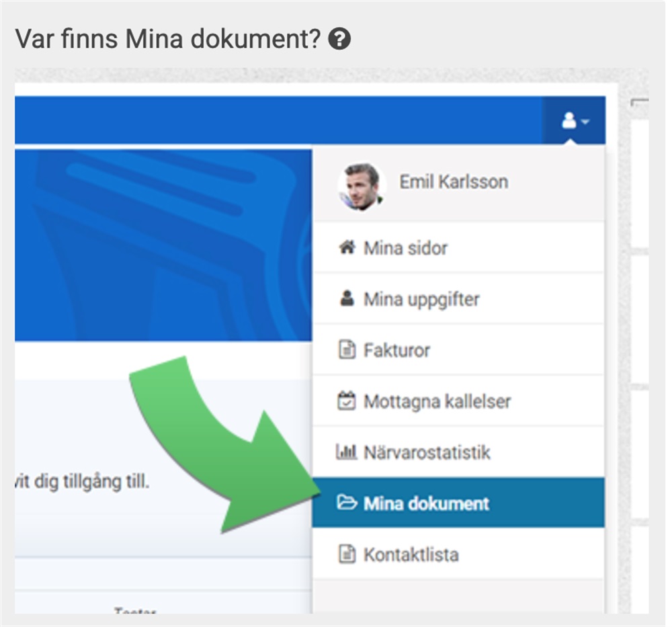
Task: Click the green arrow pointing at Mina dokument
Action: point(222,444)
